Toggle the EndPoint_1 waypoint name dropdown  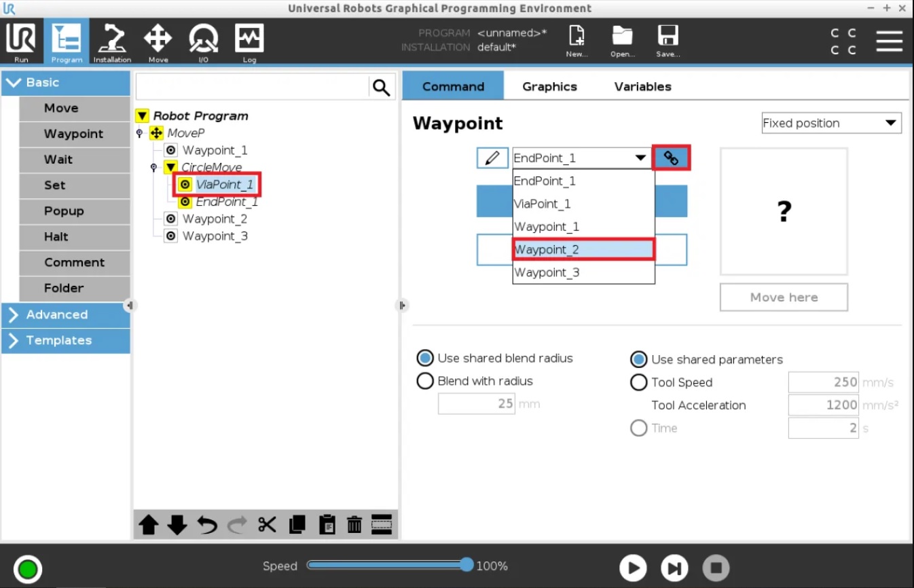click(x=583, y=158)
